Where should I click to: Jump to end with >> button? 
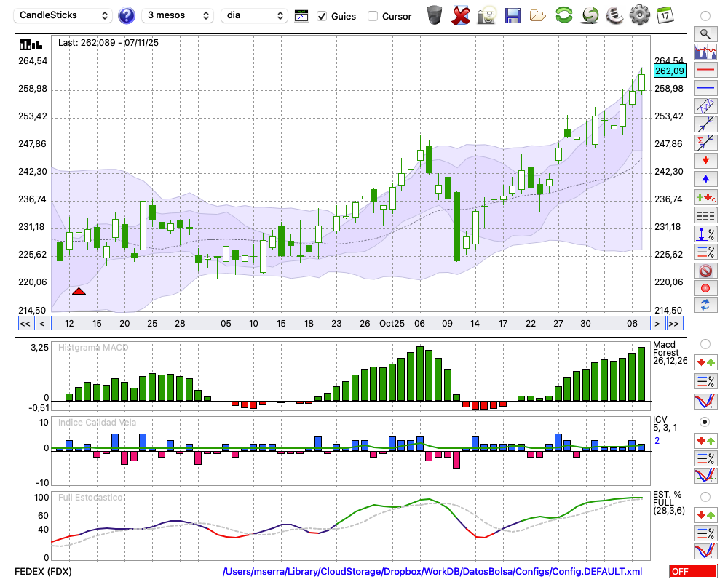[x=675, y=324]
